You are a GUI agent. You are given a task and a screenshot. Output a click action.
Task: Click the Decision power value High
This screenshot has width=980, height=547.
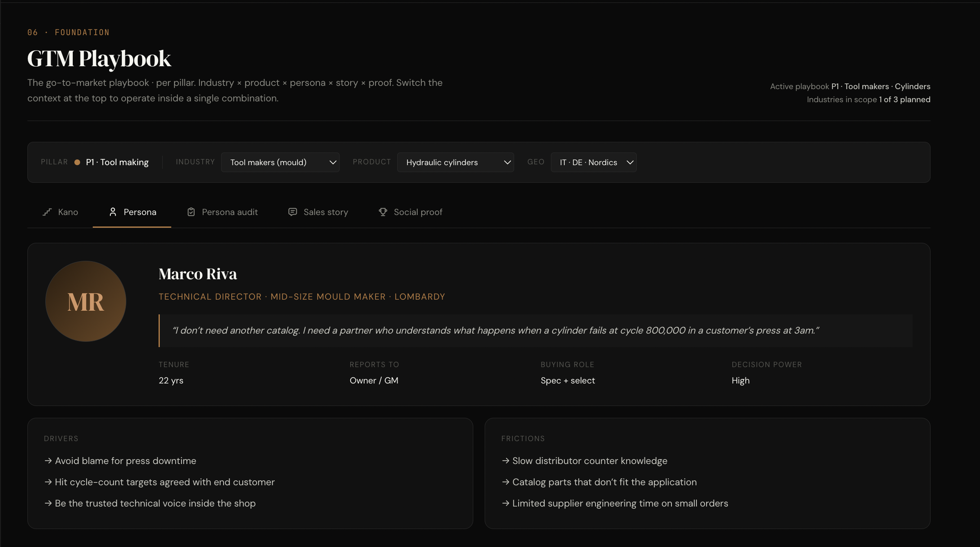[741, 381]
